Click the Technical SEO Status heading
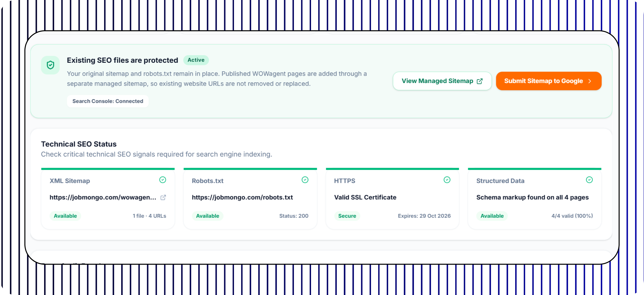Image resolution: width=644 pixels, height=295 pixels. (79, 144)
